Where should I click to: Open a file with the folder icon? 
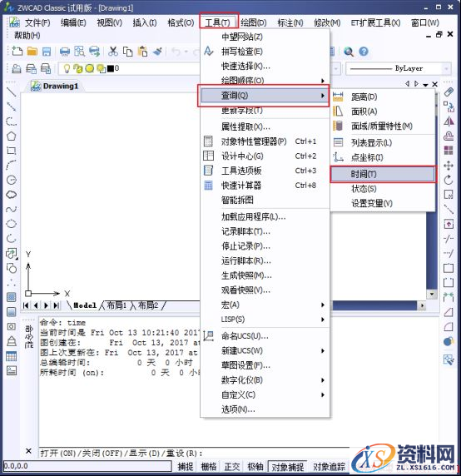click(32, 52)
